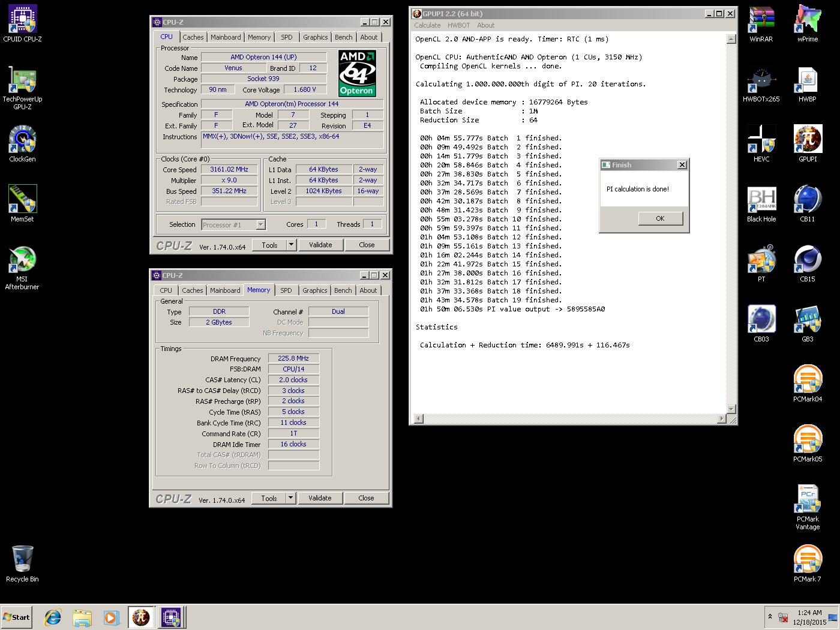Open SPD tab in lower CPU-Z window
The image size is (840, 630).
[286, 290]
